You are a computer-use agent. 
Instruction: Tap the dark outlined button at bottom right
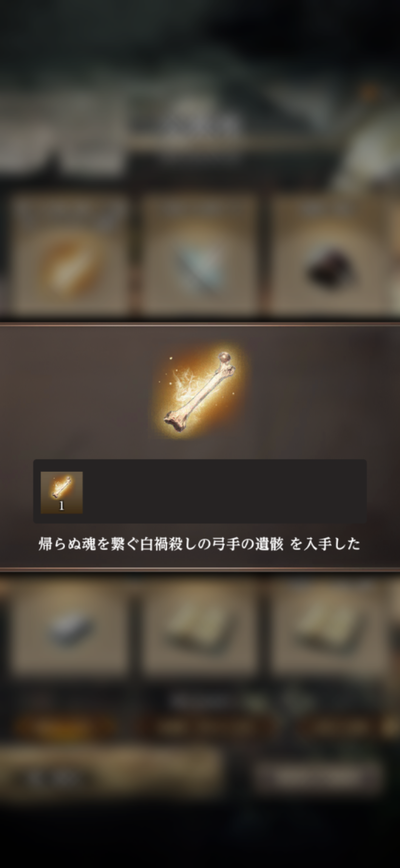[317, 775]
